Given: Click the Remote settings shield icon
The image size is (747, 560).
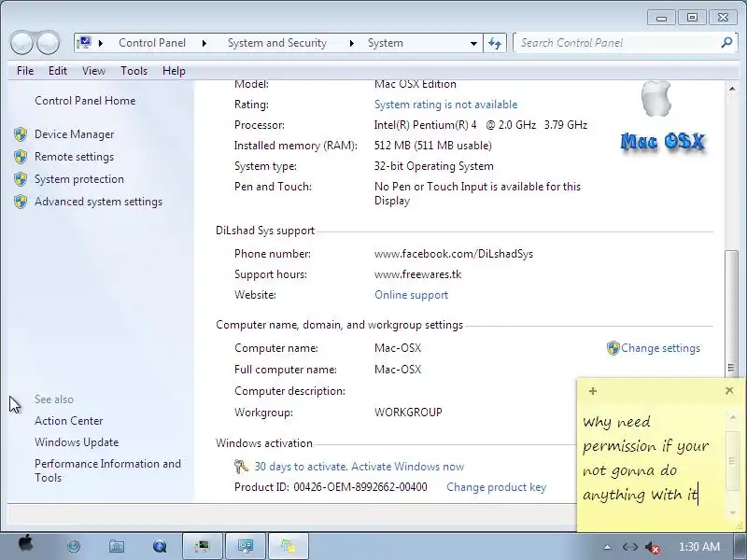Looking at the screenshot, I should click(x=21, y=157).
